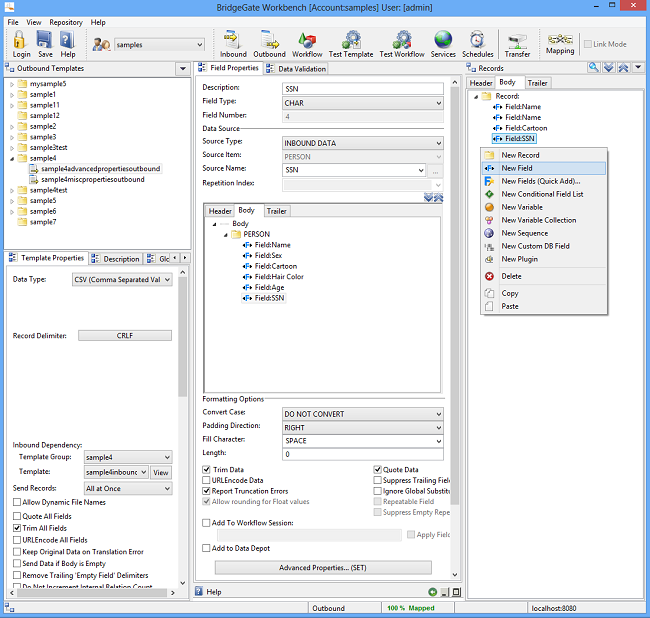This screenshot has height=618, width=650.
Task: Click the status bar tree icon at bottom left
Action: [x=10, y=608]
